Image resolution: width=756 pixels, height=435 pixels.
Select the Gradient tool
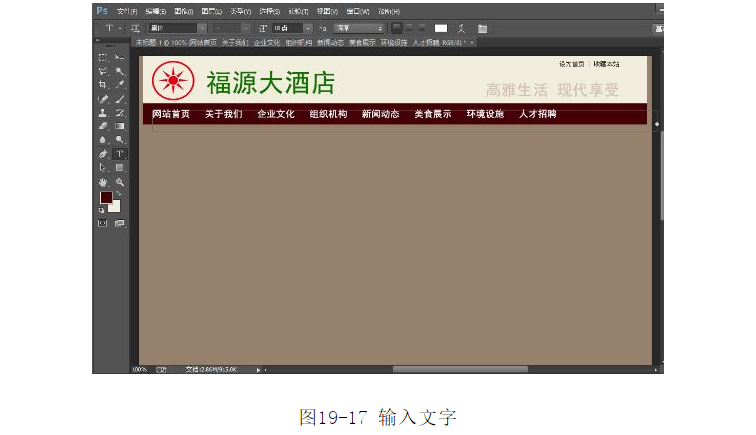click(x=120, y=126)
